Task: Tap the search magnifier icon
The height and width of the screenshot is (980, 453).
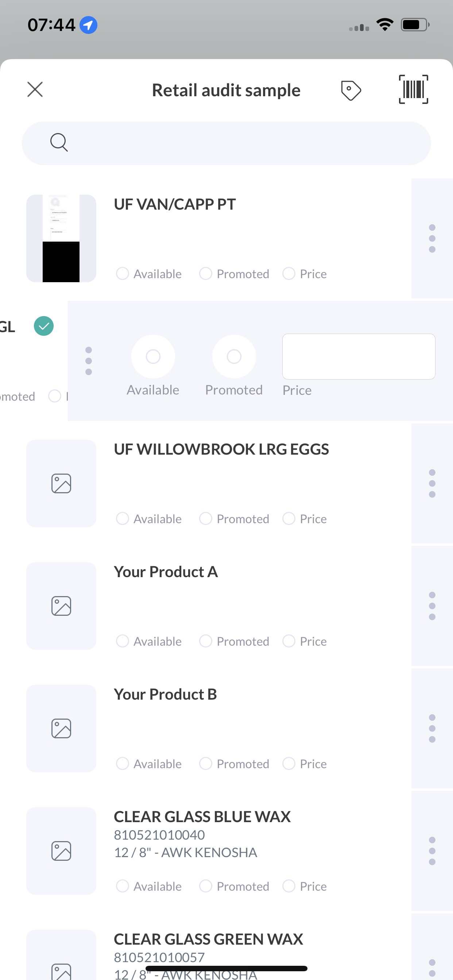Action: click(x=59, y=143)
